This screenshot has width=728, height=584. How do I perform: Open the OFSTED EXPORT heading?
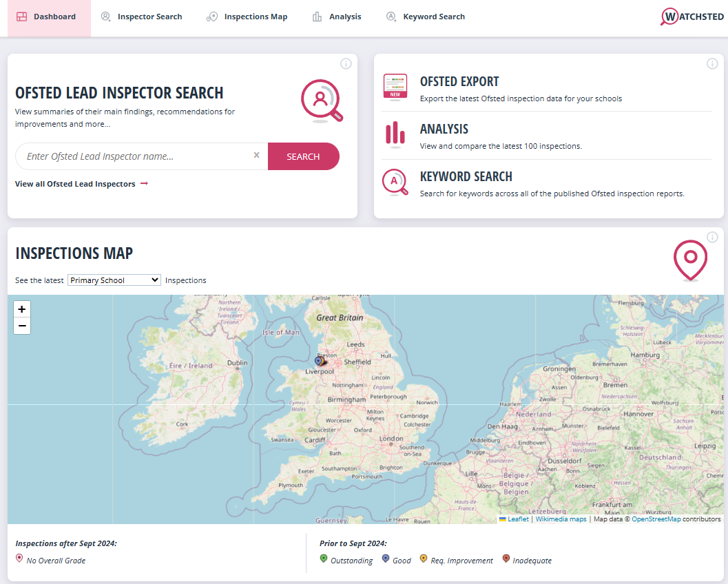pos(459,82)
